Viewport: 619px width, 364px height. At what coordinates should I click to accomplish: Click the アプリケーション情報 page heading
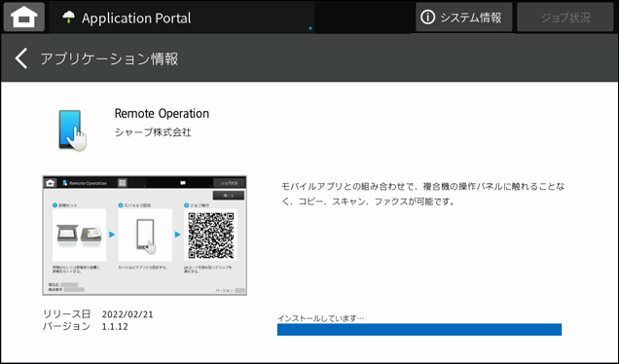point(109,58)
